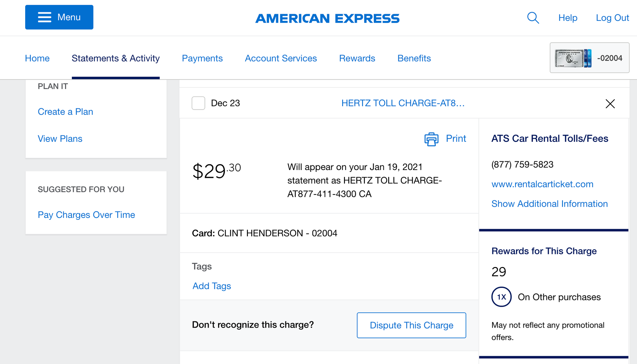
Task: Open the hamburger Menu
Action: (59, 17)
